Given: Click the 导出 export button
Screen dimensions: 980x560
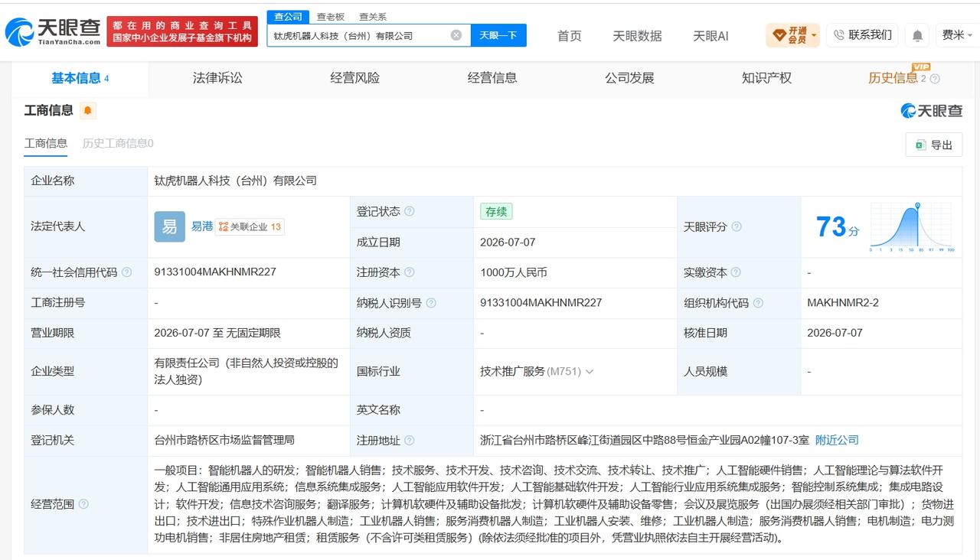Looking at the screenshot, I should click(934, 145).
